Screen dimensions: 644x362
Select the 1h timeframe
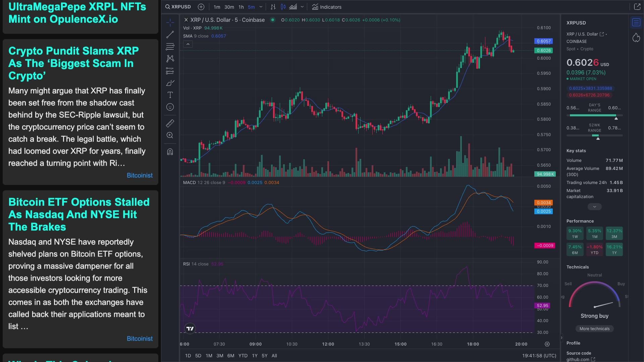241,7
